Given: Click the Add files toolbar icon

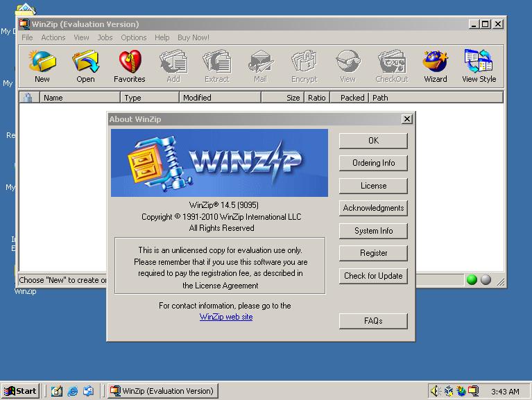Looking at the screenshot, I should pos(173,66).
